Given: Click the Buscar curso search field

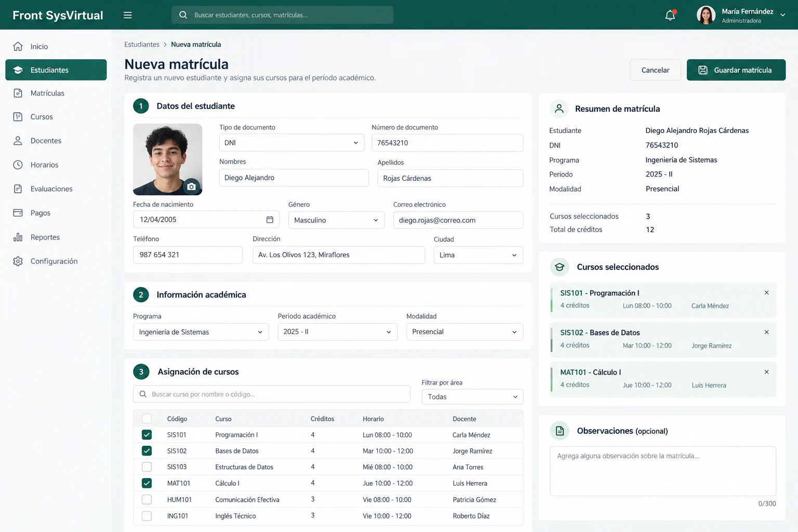Looking at the screenshot, I should [272, 394].
